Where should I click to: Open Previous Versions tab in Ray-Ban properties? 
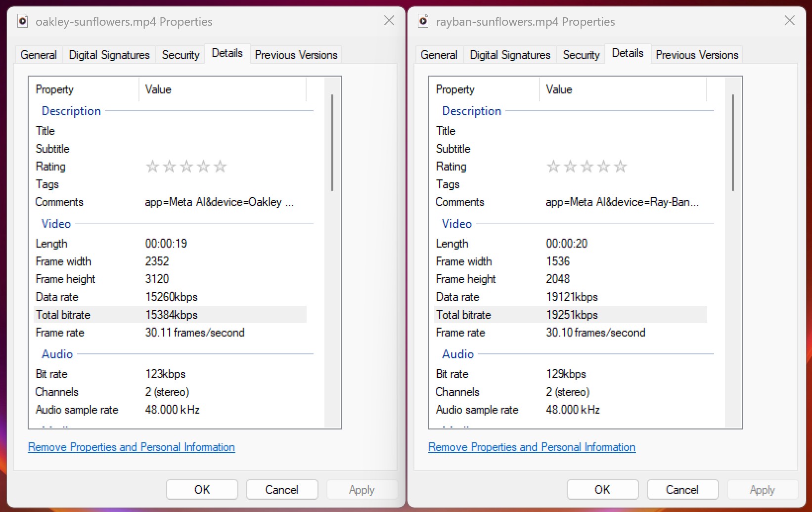(x=696, y=55)
